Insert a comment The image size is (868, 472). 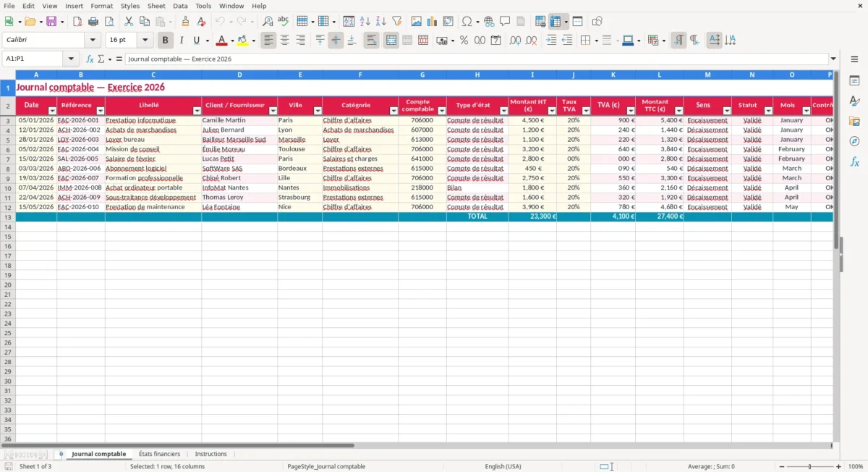(x=506, y=22)
